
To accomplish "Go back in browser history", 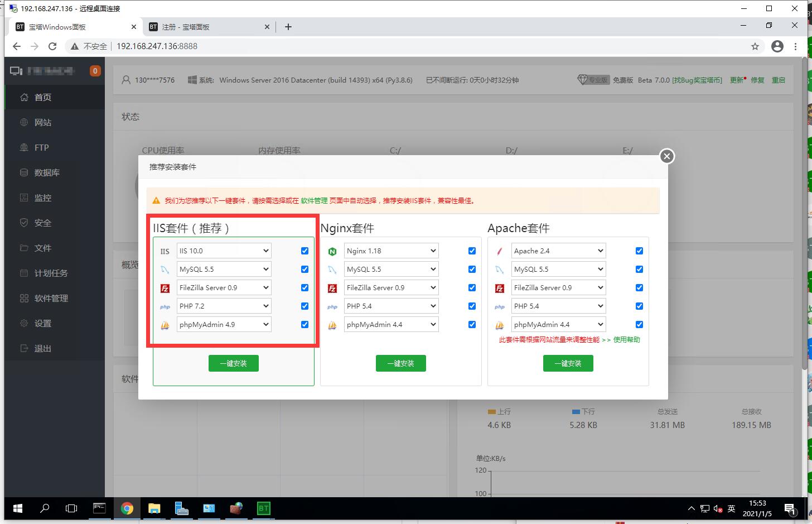I will click(x=17, y=46).
